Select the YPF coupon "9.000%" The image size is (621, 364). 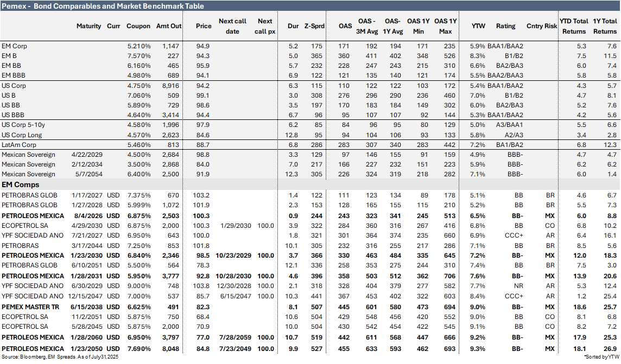[139, 286]
